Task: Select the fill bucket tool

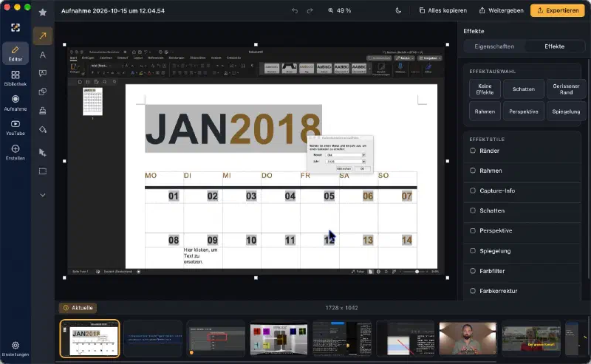Action: click(x=43, y=130)
